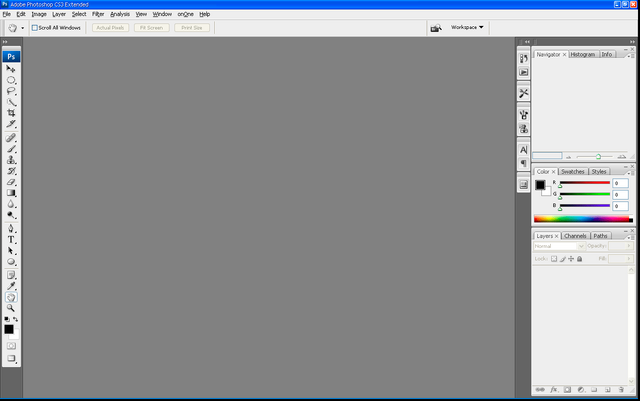Open the Fill slider arrow
Viewport: 640px width, 401px height.
click(x=629, y=258)
